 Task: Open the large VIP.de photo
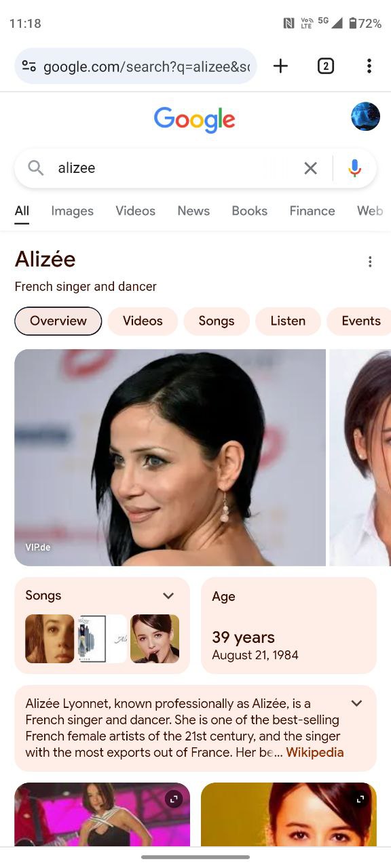tap(170, 458)
